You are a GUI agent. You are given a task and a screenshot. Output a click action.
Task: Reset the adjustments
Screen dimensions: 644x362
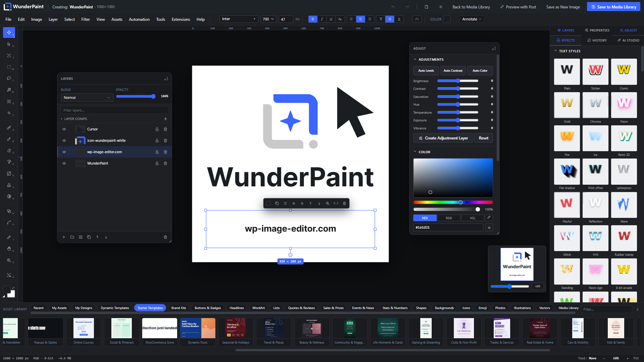(x=484, y=138)
